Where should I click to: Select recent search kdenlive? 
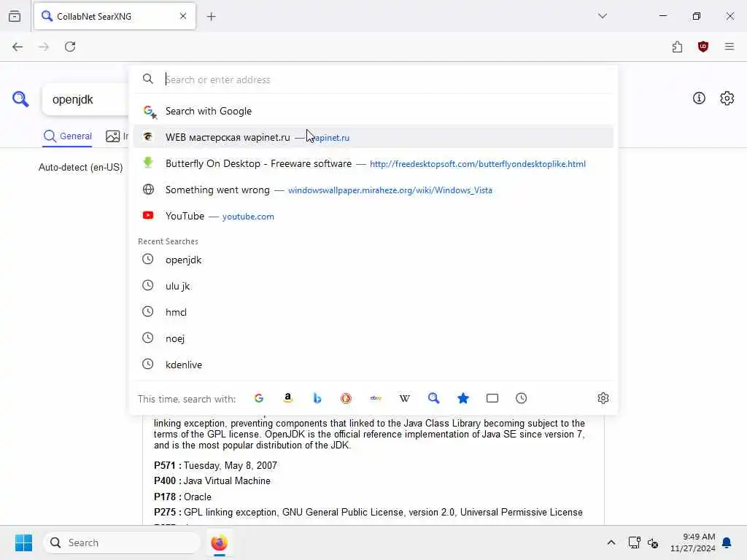click(x=373, y=365)
